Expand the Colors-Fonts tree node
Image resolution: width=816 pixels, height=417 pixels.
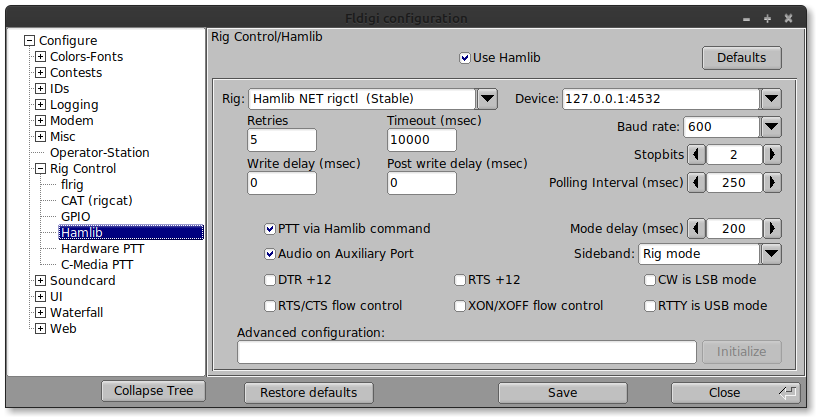pos(40,57)
